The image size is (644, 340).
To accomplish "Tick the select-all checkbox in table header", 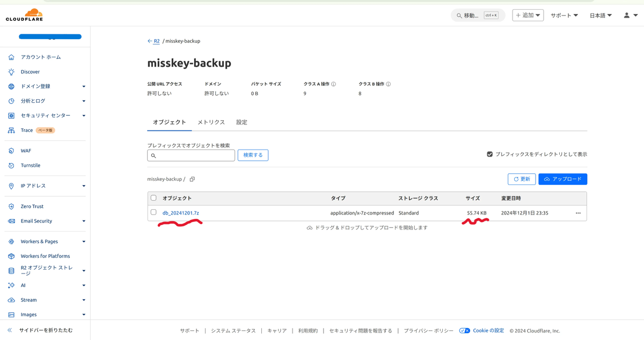I will [x=153, y=198].
